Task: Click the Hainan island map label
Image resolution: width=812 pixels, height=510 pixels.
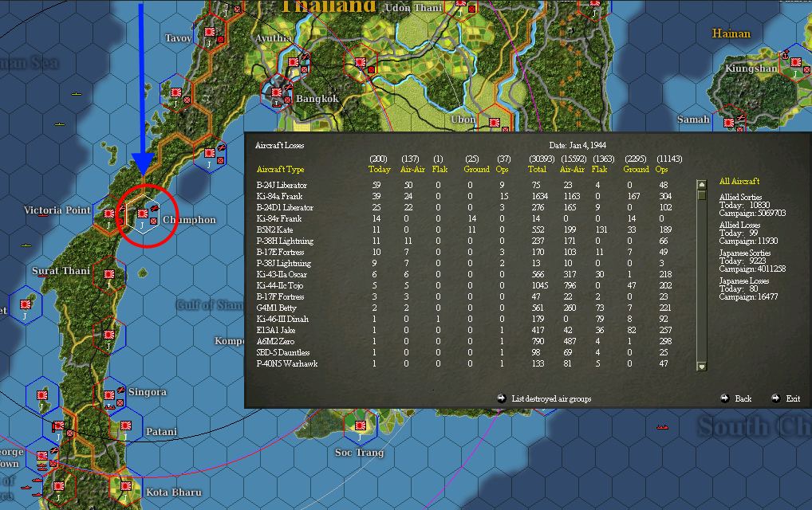Action: click(x=731, y=33)
